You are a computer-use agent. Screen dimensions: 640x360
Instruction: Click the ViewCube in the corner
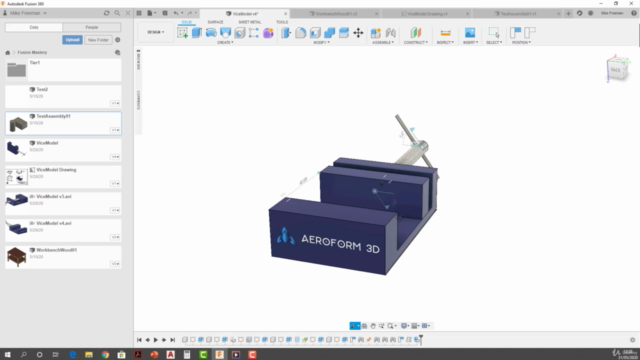tap(618, 69)
